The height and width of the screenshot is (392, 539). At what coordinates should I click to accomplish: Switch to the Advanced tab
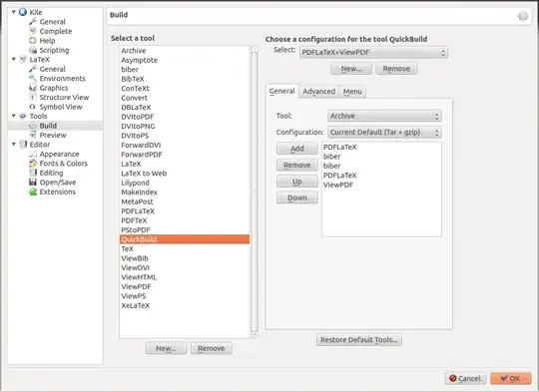pyautogui.click(x=318, y=92)
